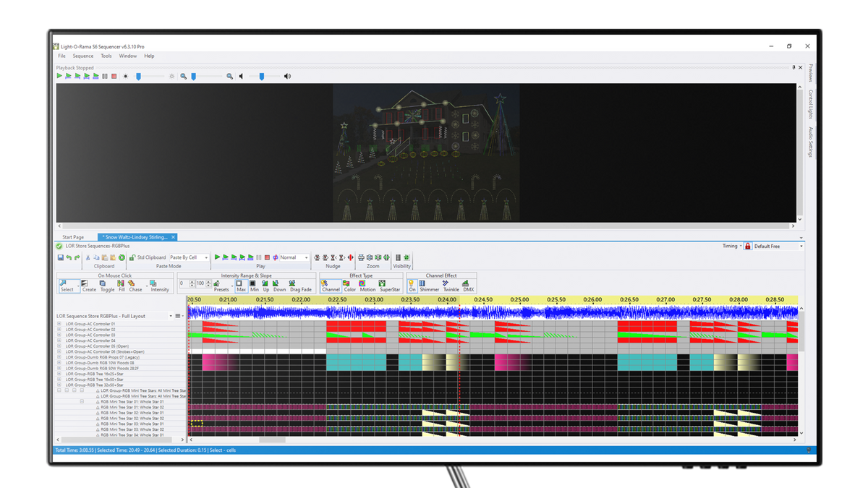The height and width of the screenshot is (488, 868).
Task: Select the Twinkle channel effect
Action: 451,286
